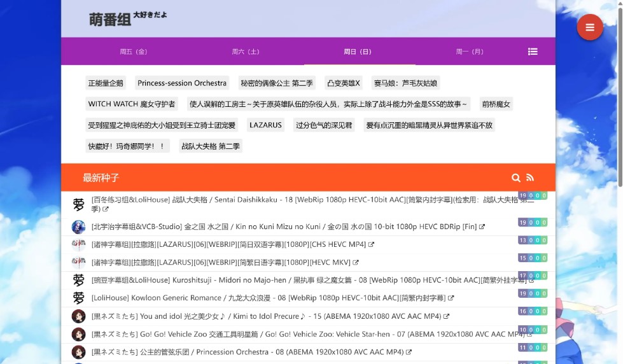Select the 周日（日）tab
Viewport: 623px width, 364px height.
click(x=358, y=52)
